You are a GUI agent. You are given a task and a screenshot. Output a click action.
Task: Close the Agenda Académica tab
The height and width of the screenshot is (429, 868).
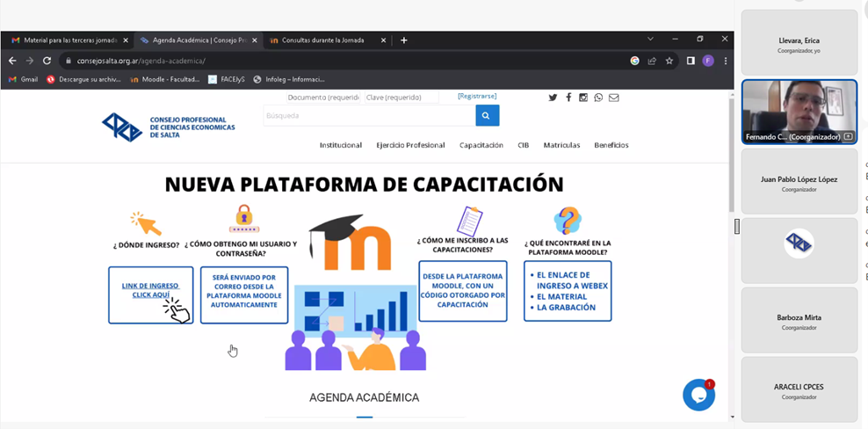(x=255, y=40)
